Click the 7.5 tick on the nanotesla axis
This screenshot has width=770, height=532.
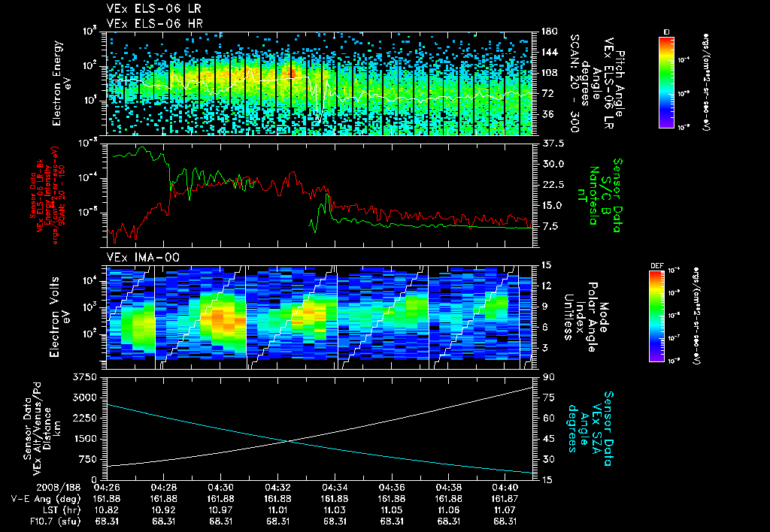550,226
